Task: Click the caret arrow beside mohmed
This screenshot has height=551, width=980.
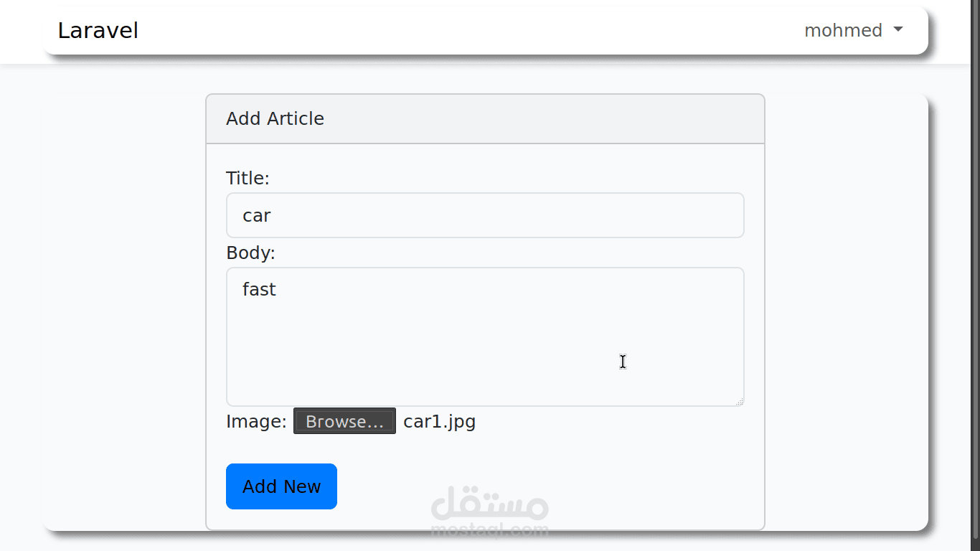Action: click(x=897, y=29)
